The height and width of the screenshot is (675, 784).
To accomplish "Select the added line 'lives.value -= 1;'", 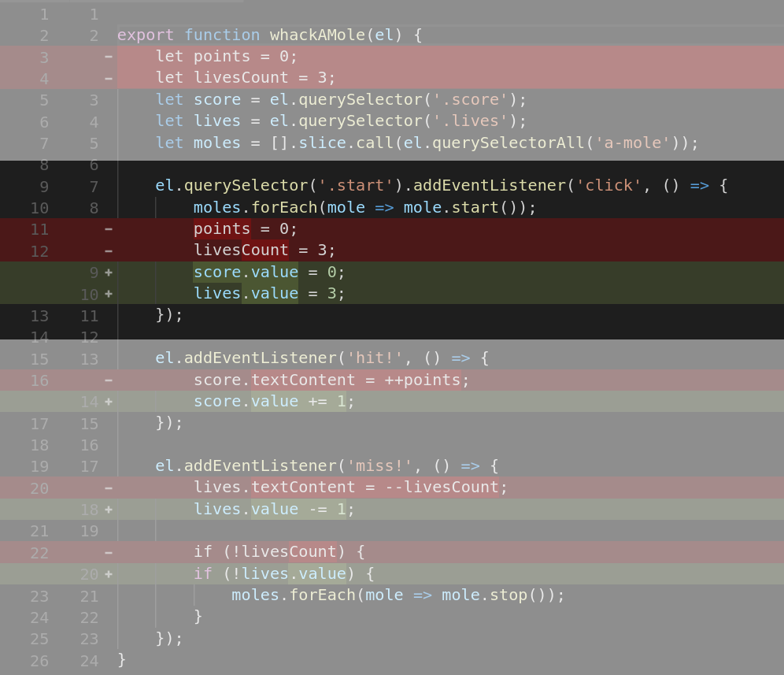I will pos(392,510).
